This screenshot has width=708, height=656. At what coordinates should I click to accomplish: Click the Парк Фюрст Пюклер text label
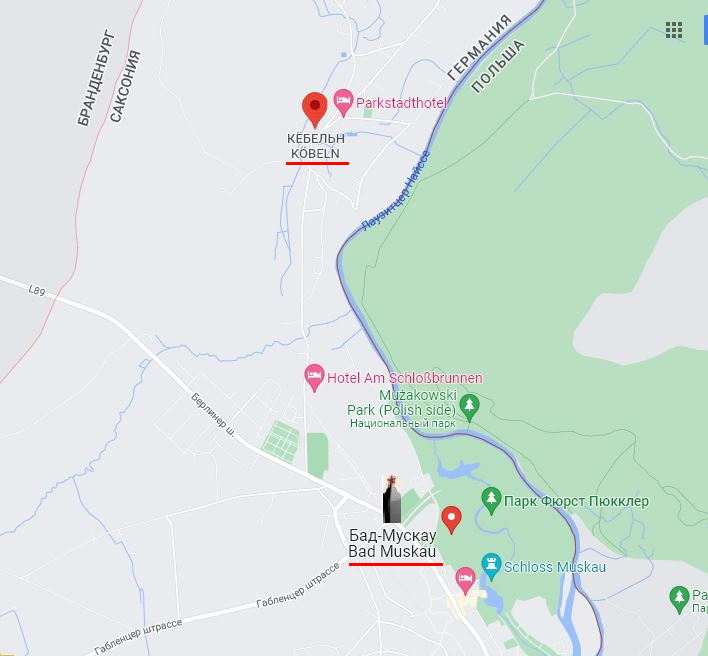point(576,501)
